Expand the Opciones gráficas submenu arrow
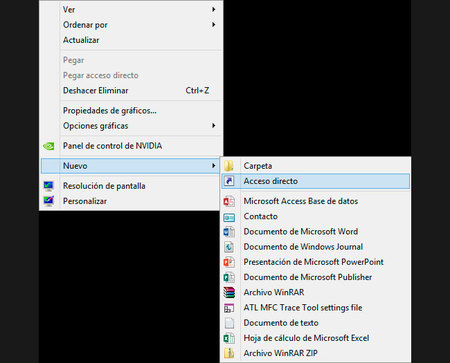The image size is (450, 363). click(x=213, y=126)
